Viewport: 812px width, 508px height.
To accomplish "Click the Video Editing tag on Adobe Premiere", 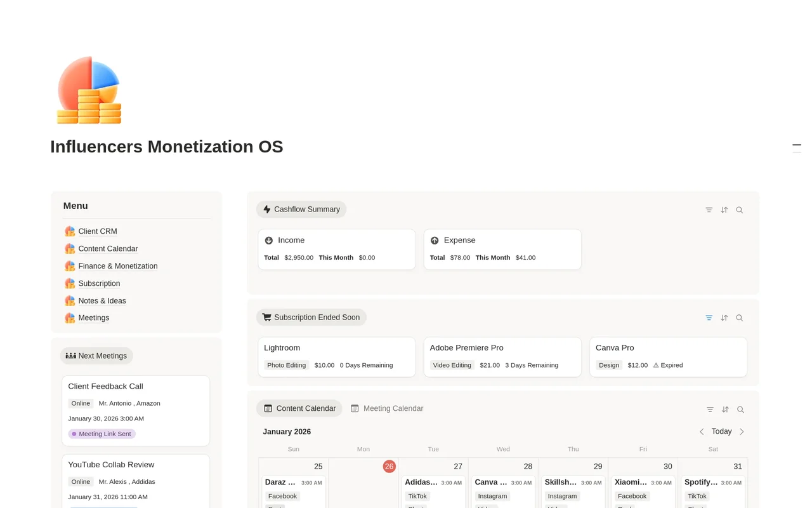I will (452, 365).
